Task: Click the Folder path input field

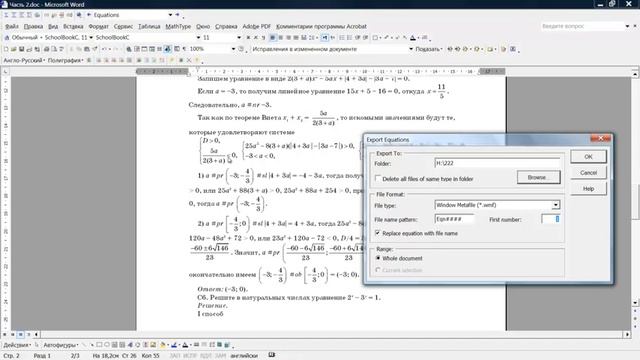Action: point(497,163)
